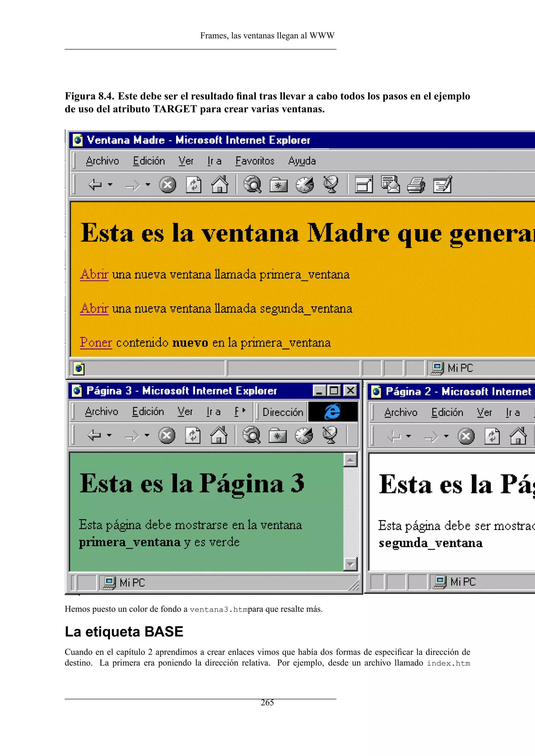Click Stop icon in Página 2 toolbar
The height and width of the screenshot is (756, 535).
[466, 437]
